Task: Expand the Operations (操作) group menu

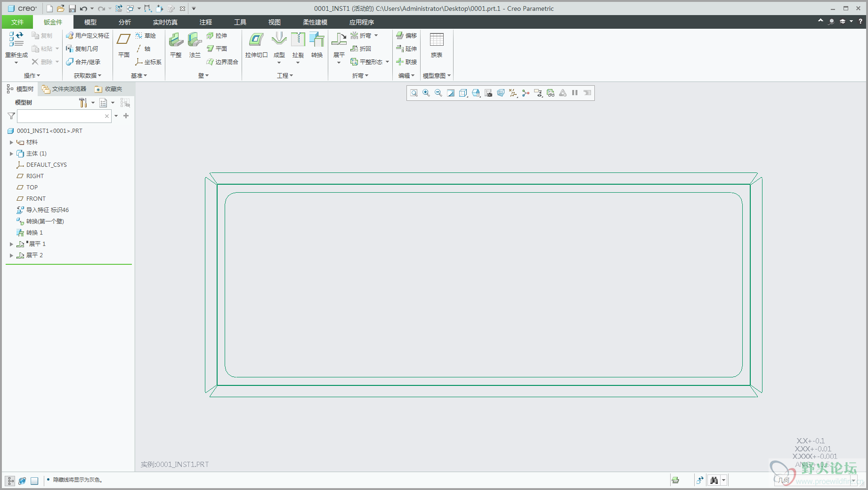Action: (x=32, y=75)
